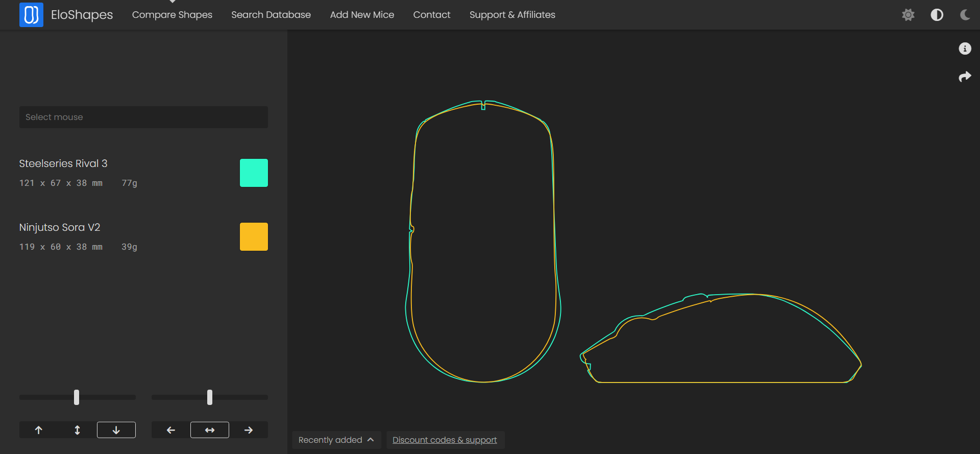Click the EloShapes logo icon
This screenshot has height=454, width=980.
(31, 14)
